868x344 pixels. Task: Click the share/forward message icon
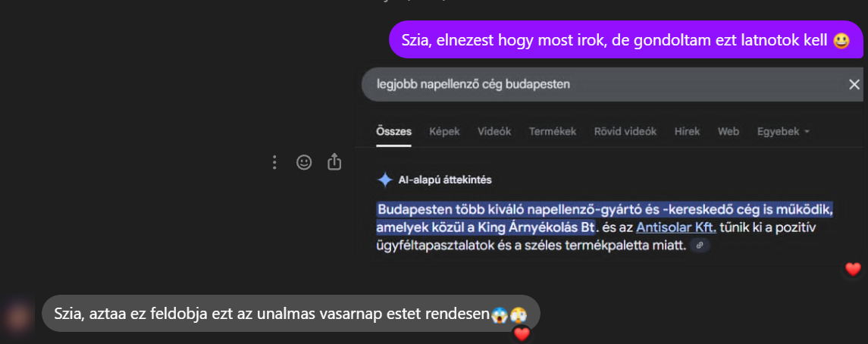[334, 162]
